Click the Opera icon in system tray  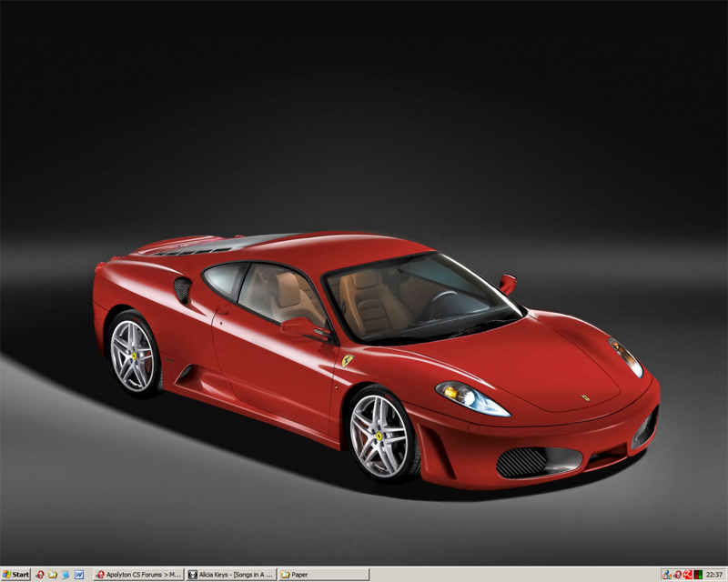point(677,575)
